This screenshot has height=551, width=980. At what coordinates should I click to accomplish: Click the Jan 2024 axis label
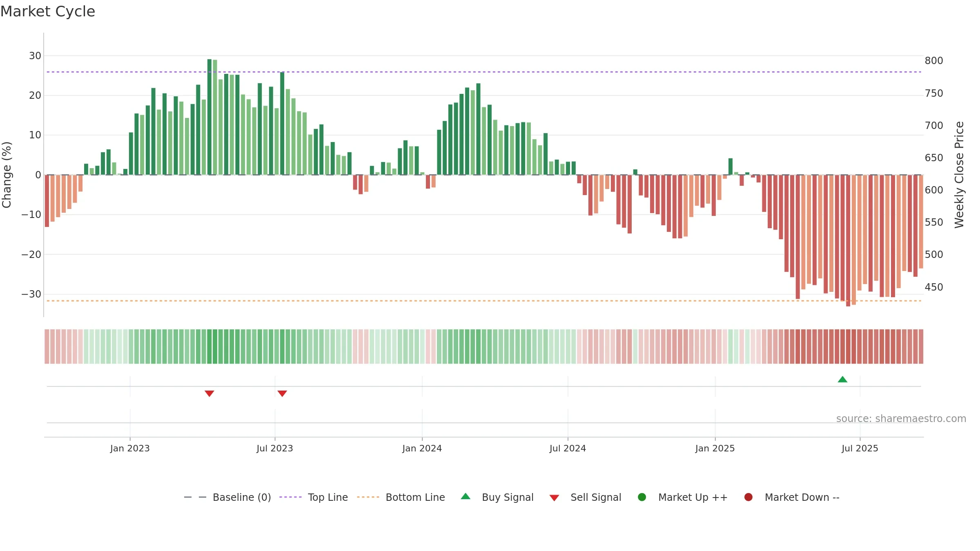point(422,448)
